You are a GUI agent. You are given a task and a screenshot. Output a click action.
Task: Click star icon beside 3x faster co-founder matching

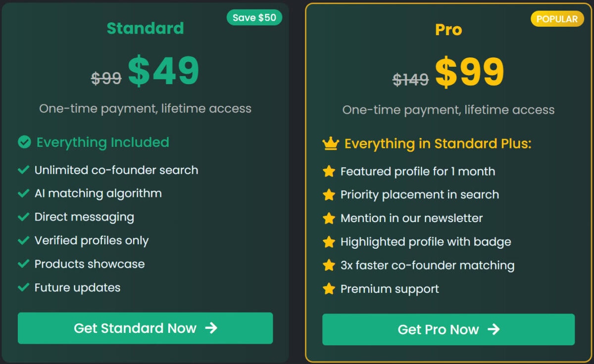coord(329,265)
